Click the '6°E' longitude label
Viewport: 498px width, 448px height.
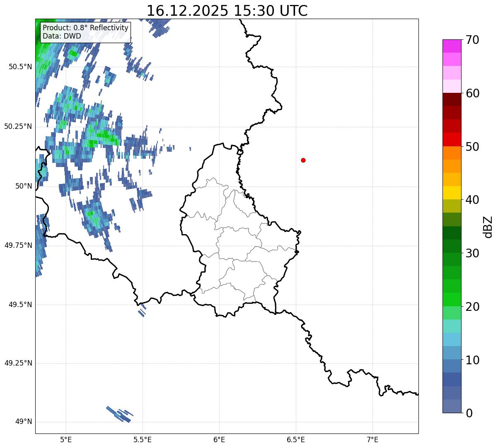[x=219, y=439]
